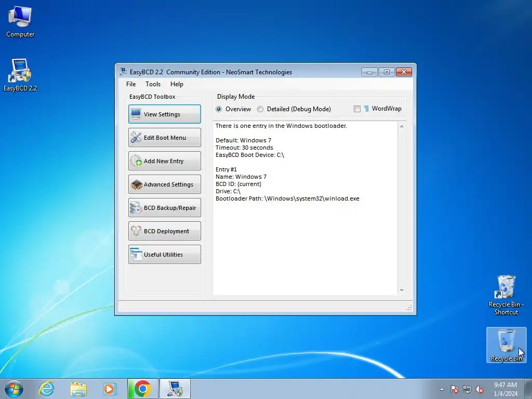Open the Action Center flag icon
Image resolution: width=532 pixels, height=399 pixels.
click(455, 390)
